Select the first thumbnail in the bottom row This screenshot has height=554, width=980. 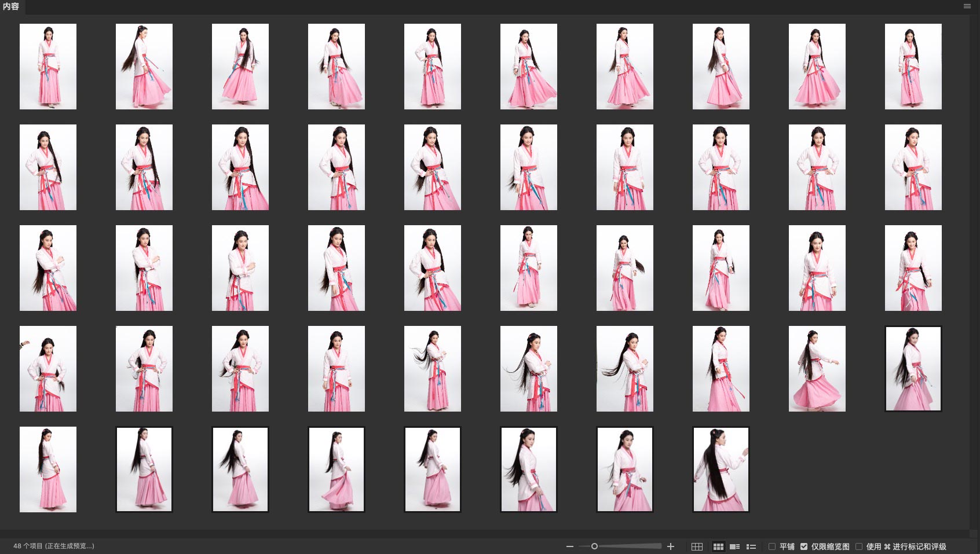pyautogui.click(x=48, y=469)
